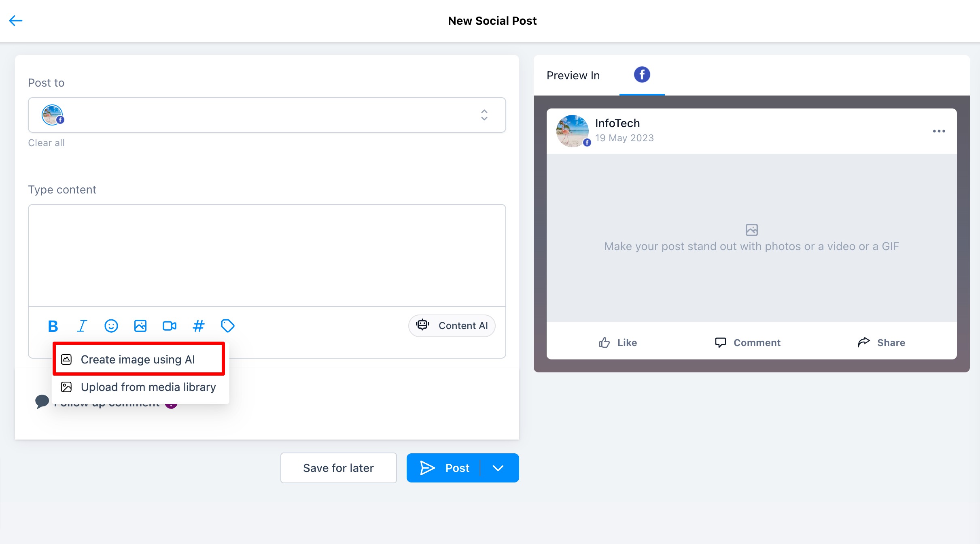The image size is (980, 544).
Task: Click the back arrow icon
Action: click(16, 21)
